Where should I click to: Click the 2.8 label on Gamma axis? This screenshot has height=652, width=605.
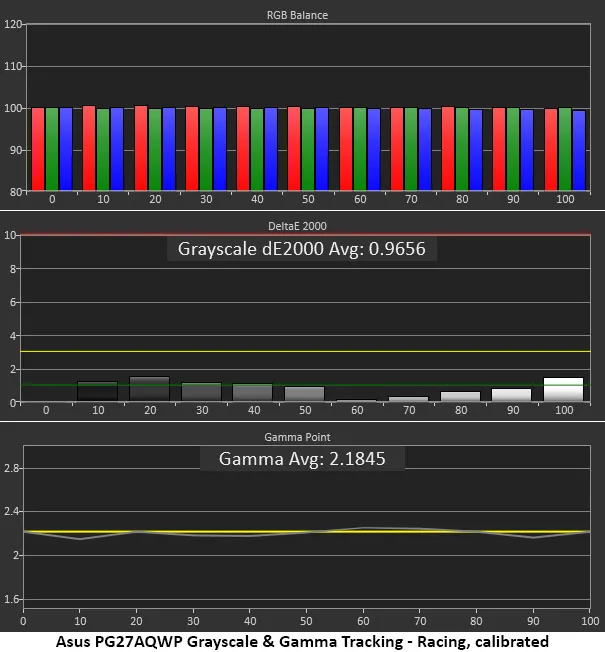[x=11, y=468]
